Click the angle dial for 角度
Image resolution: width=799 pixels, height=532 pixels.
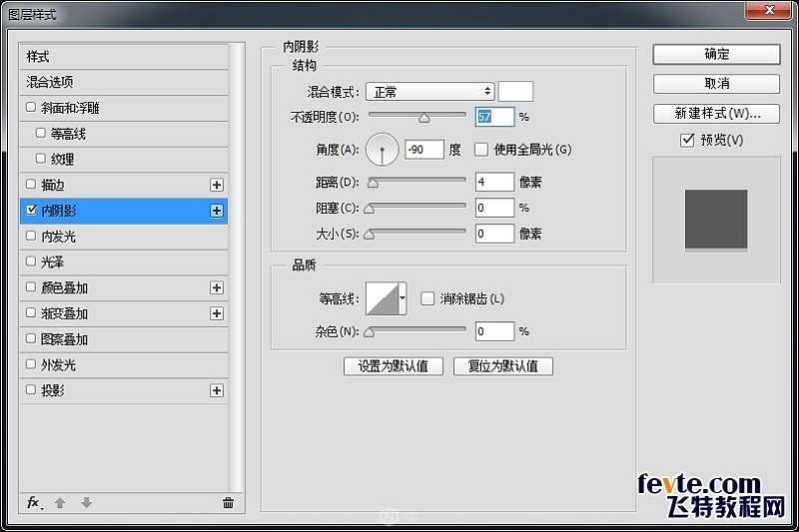coord(382,150)
